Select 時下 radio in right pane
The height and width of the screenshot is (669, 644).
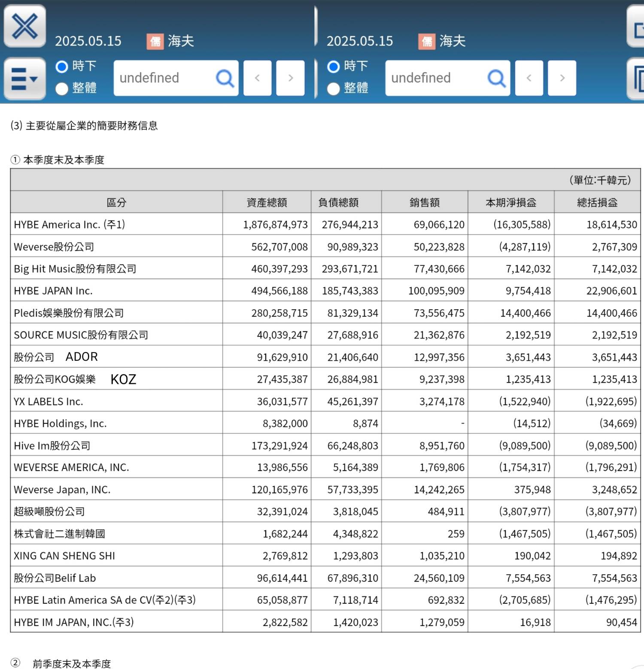(334, 67)
